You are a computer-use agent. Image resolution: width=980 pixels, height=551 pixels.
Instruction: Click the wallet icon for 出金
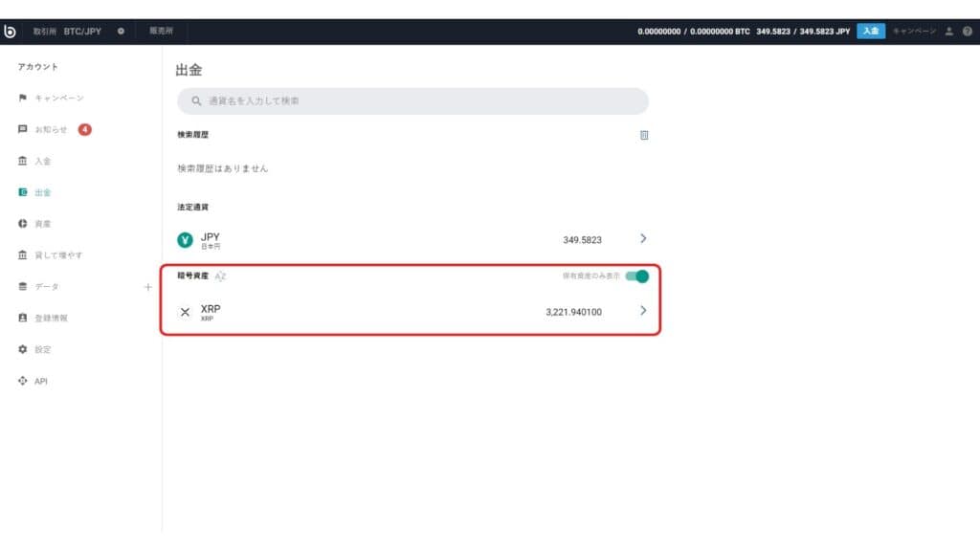click(x=23, y=192)
